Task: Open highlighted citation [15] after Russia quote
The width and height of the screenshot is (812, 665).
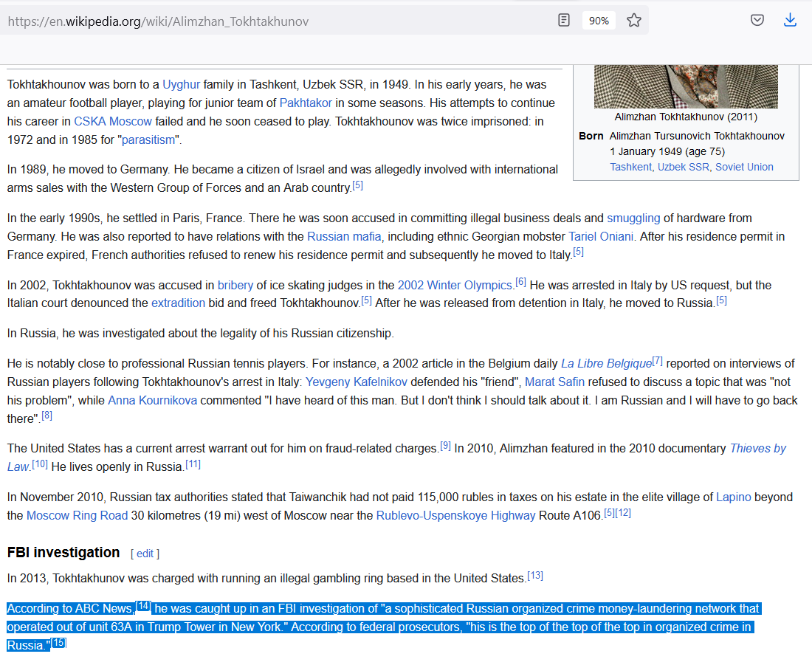Action: (x=58, y=643)
